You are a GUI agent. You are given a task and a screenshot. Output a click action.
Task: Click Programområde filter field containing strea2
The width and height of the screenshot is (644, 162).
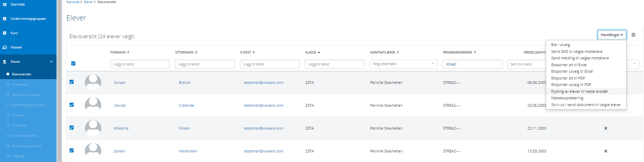[x=473, y=64]
